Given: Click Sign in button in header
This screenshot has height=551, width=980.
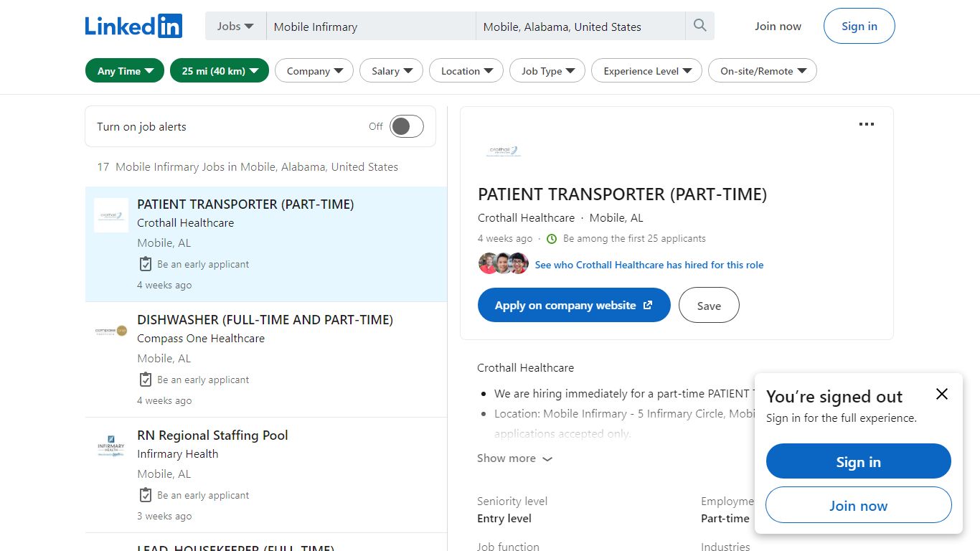Looking at the screenshot, I should pos(859,27).
